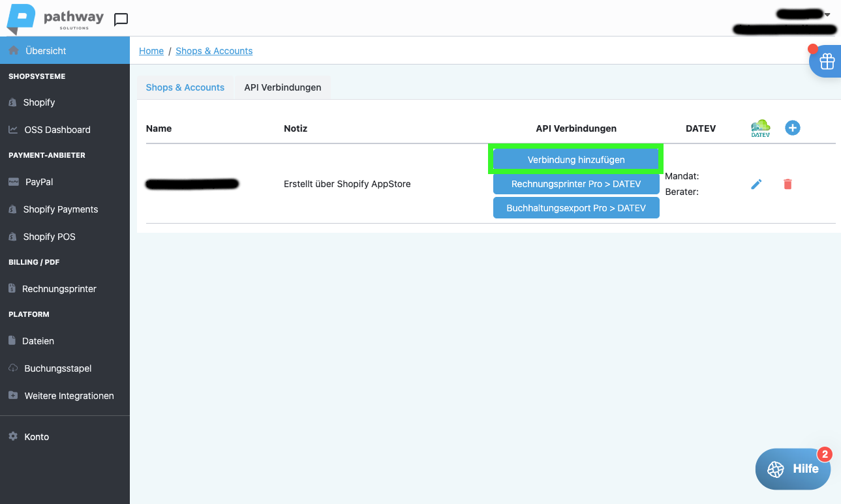Click the chat bubble icon beside the logo
Screen dimensions: 841x504
121,20
